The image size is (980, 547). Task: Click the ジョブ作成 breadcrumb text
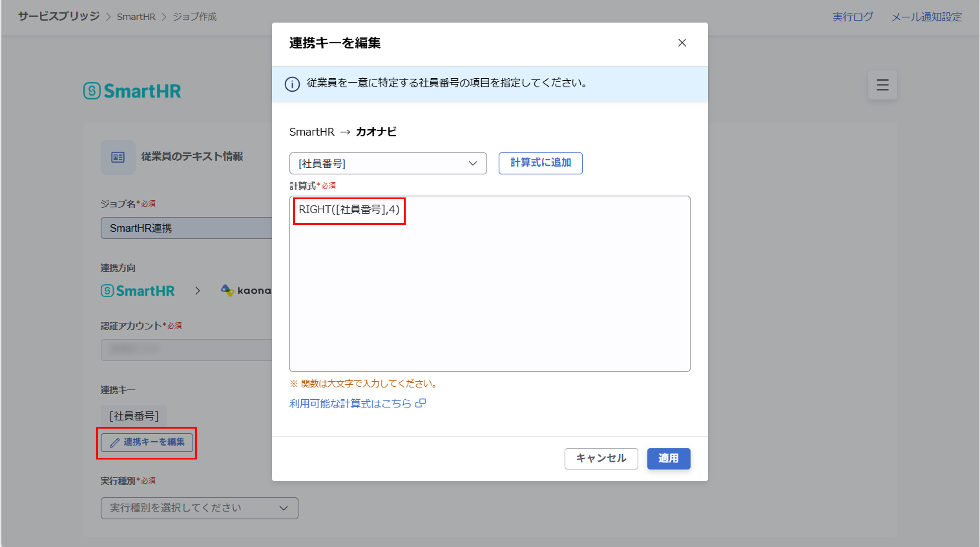(x=195, y=17)
